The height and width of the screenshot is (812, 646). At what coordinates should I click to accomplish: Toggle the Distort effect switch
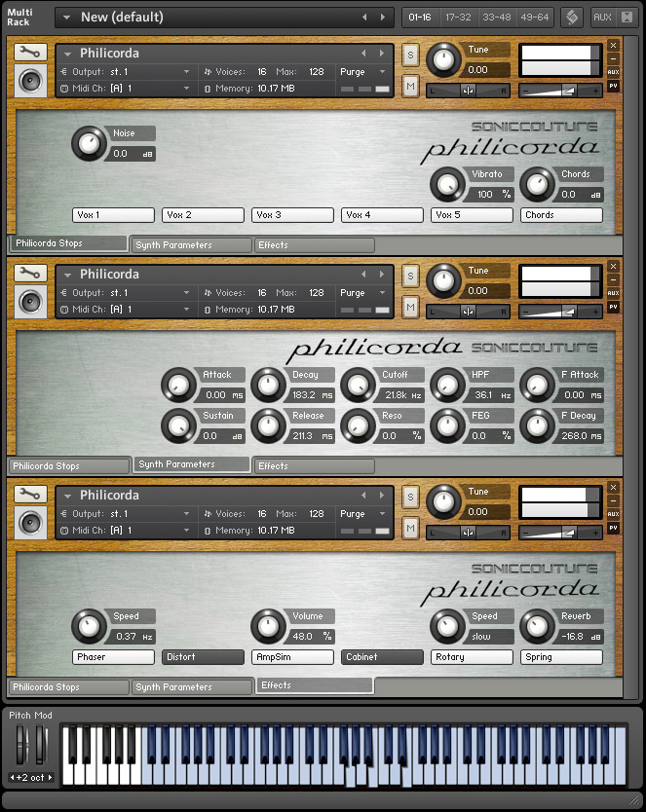point(203,657)
